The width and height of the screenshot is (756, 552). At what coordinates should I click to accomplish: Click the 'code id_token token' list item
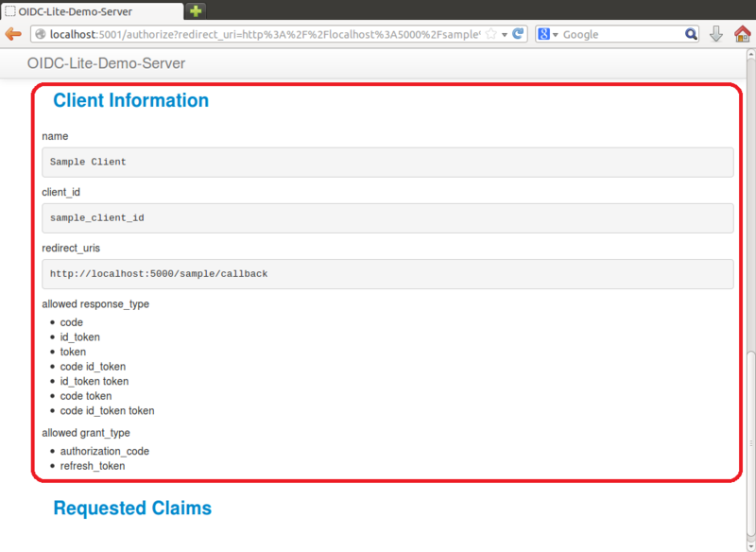tap(107, 411)
